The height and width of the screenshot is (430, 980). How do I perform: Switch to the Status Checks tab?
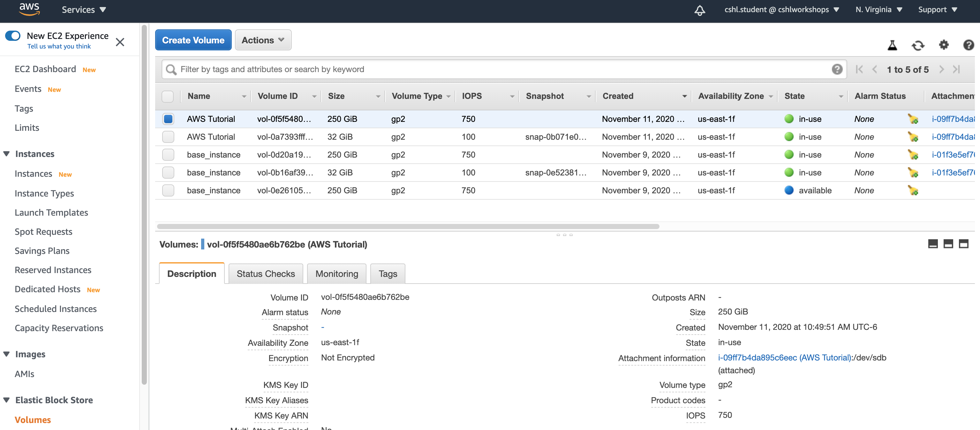click(266, 273)
